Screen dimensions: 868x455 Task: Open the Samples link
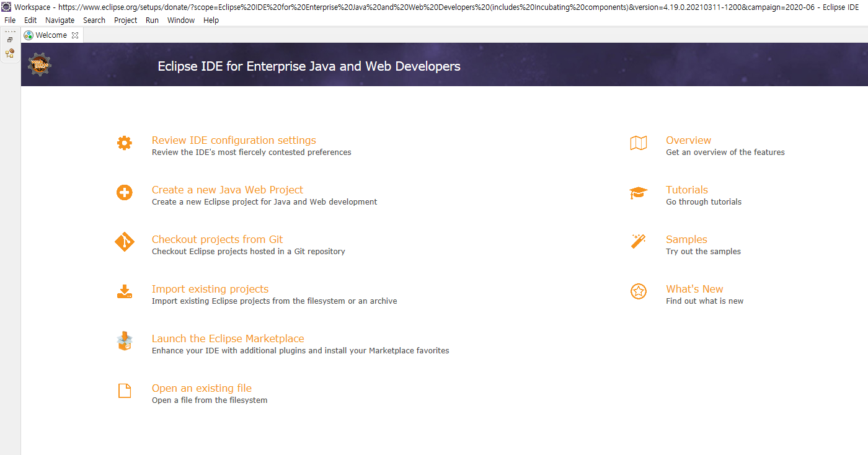tap(686, 239)
